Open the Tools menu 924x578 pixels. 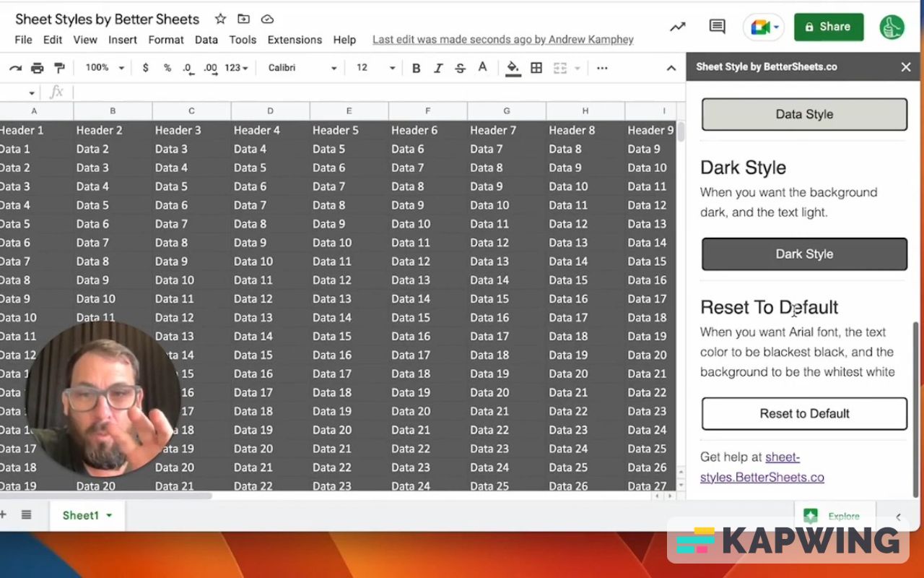pos(243,40)
